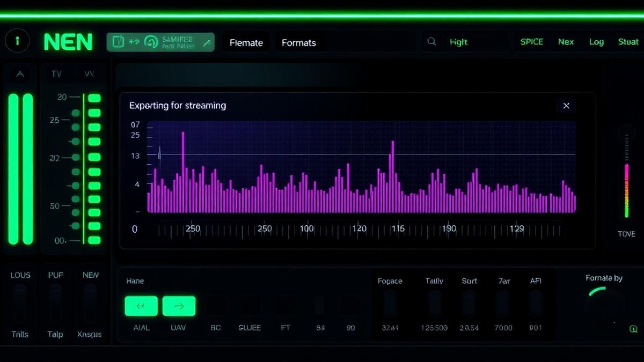
Task: Click the right-arrow button above DAV
Action: click(179, 306)
